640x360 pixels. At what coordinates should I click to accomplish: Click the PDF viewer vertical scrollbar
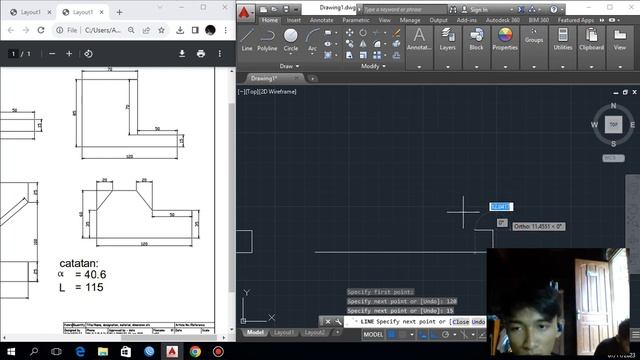tap(231, 199)
